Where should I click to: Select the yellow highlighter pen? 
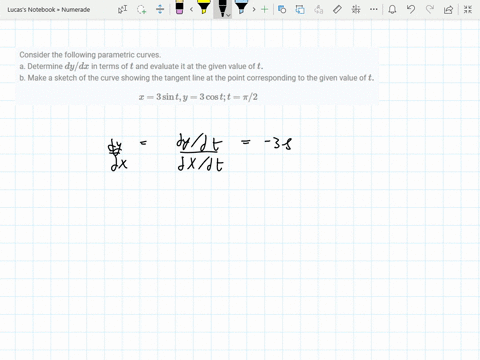[x=203, y=7]
